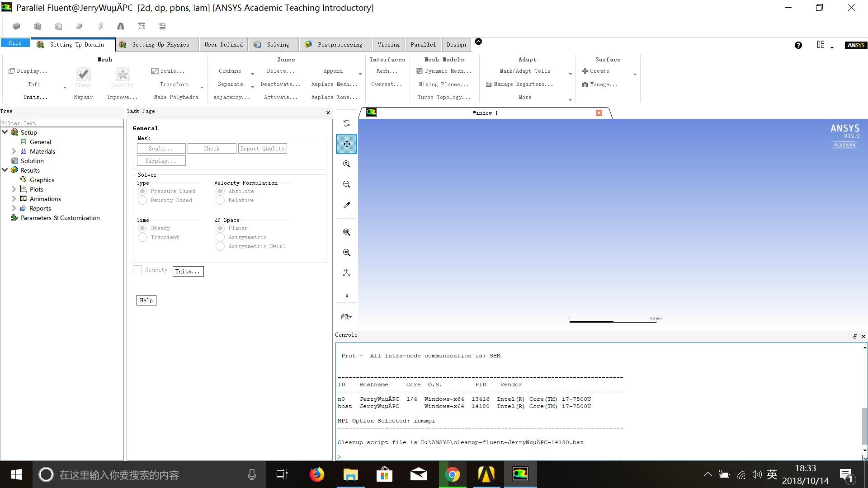The image size is (868, 488).
Task: Close the Task Page panel
Action: pyautogui.click(x=328, y=113)
